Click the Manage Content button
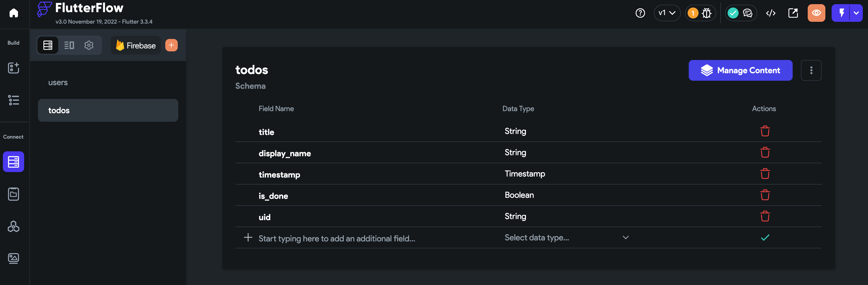The height and width of the screenshot is (285, 868). pos(740,70)
